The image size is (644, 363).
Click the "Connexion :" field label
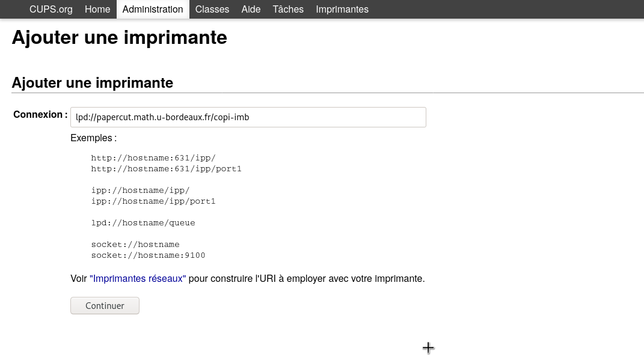[x=40, y=115]
